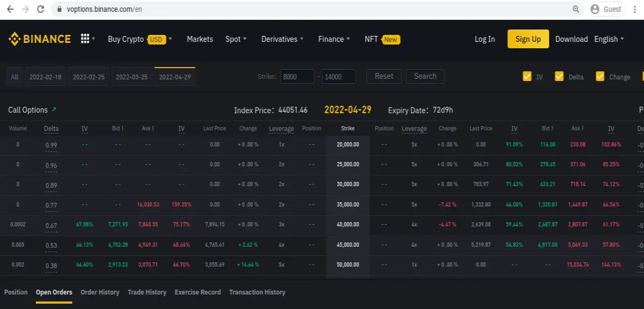
Task: Click the browser back arrow
Action: (10, 9)
